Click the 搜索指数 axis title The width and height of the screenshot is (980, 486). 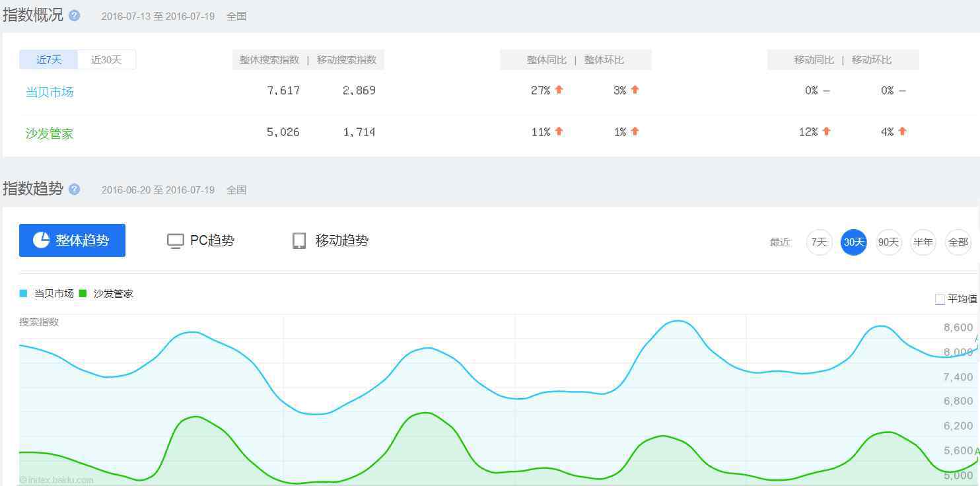(39, 322)
